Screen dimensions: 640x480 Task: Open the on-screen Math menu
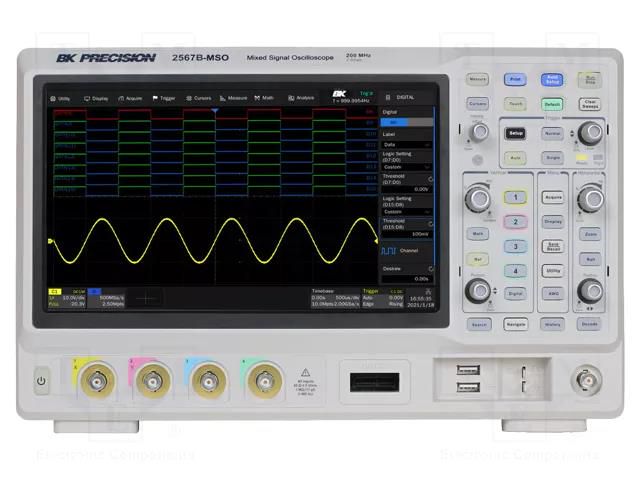click(x=264, y=98)
